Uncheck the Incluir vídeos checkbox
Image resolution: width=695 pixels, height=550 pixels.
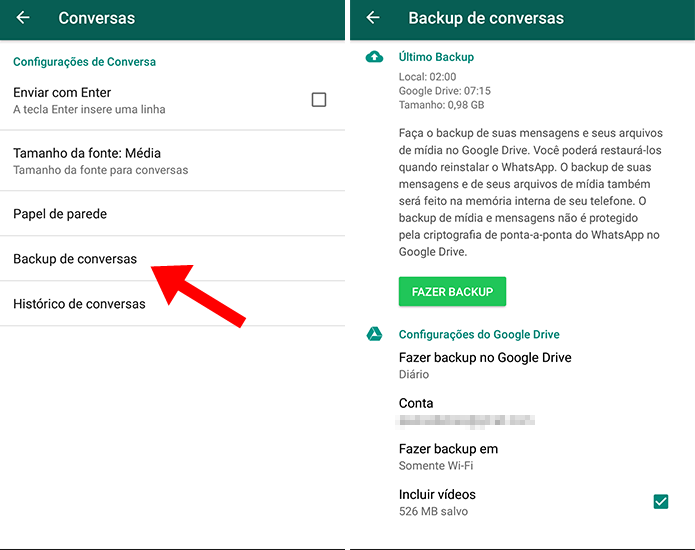coord(661,502)
